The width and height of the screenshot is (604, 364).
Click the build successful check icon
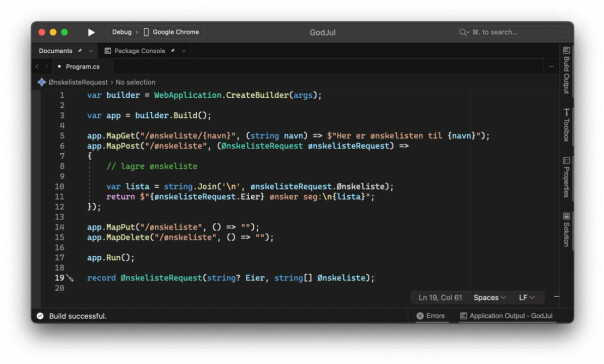40,316
